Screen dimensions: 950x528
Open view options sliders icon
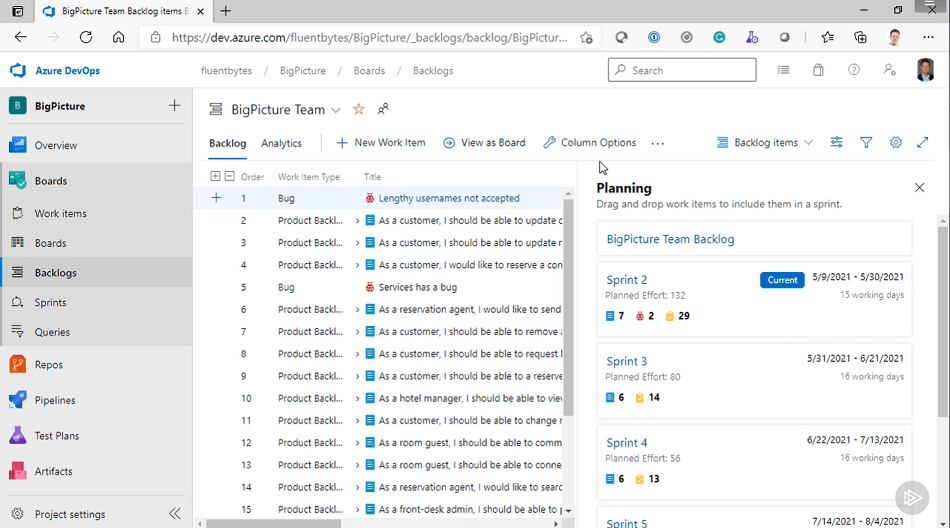[837, 142]
